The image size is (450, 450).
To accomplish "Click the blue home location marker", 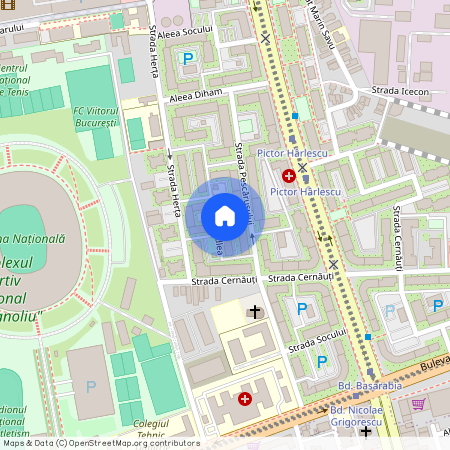I will pyautogui.click(x=225, y=217).
